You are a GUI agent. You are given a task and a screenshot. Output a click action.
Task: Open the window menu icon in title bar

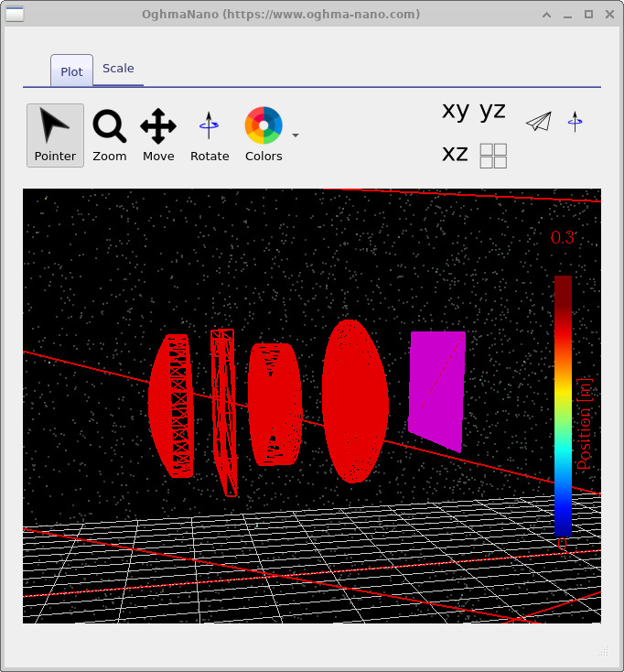pos(15,14)
